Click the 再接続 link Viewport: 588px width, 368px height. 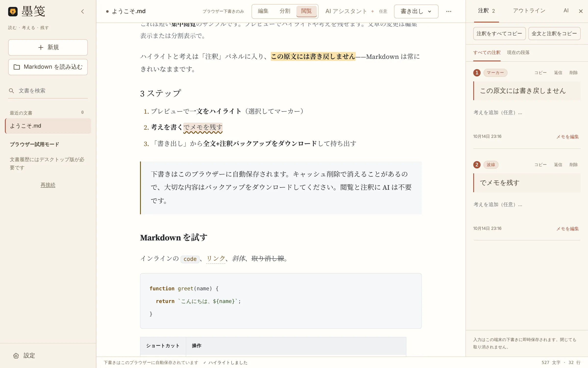48,185
